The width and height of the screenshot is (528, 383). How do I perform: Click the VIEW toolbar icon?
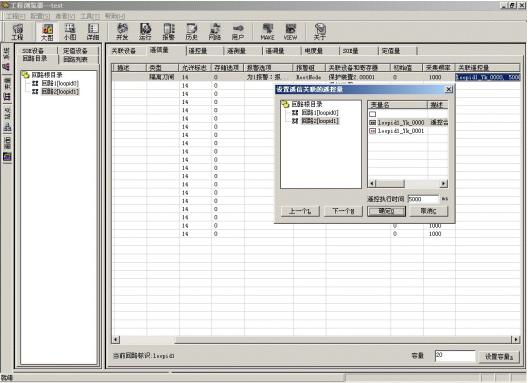click(290, 32)
